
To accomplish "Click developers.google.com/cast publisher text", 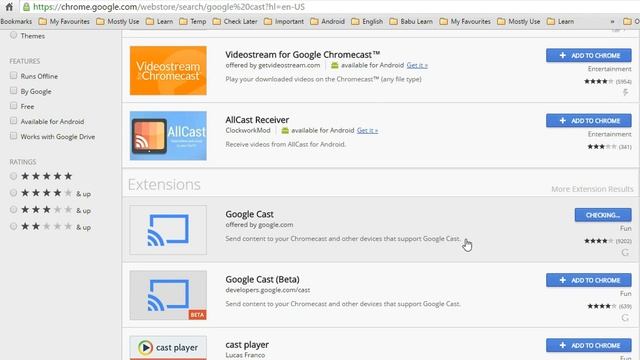I will (x=268, y=290).
